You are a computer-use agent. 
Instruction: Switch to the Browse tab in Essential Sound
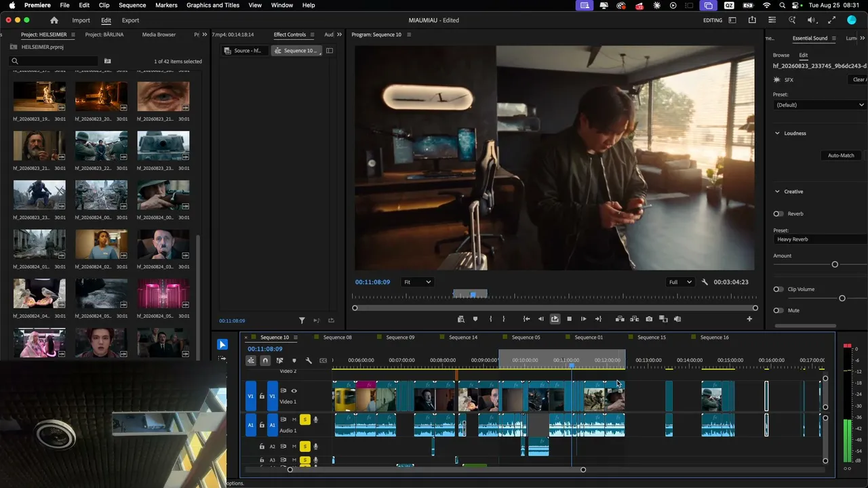[781, 55]
